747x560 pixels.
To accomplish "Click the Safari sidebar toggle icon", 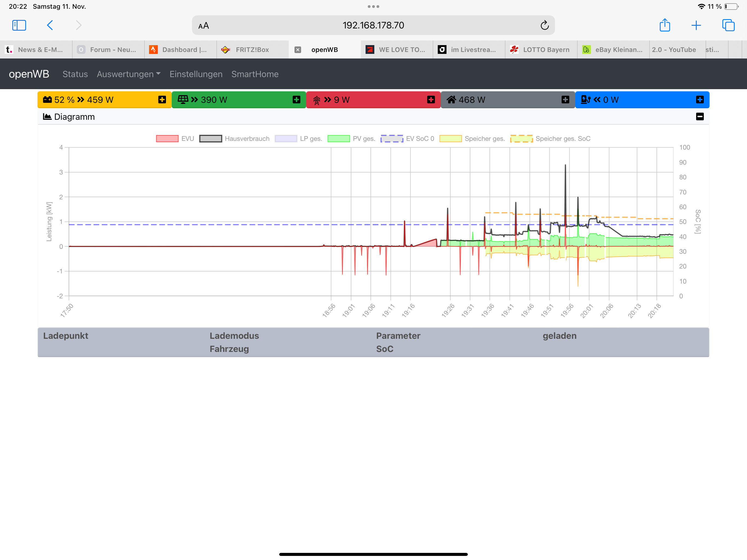I will (19, 25).
